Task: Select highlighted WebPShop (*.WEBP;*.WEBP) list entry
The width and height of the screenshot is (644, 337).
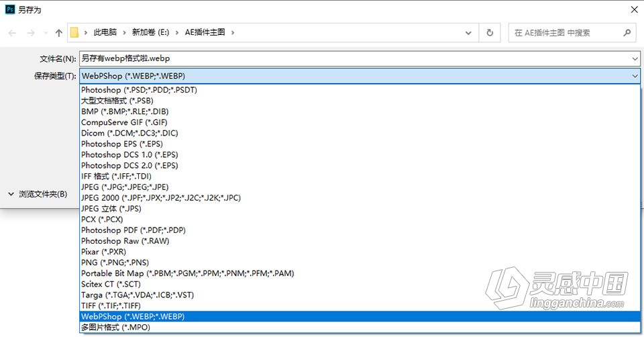Action: [x=360, y=316]
